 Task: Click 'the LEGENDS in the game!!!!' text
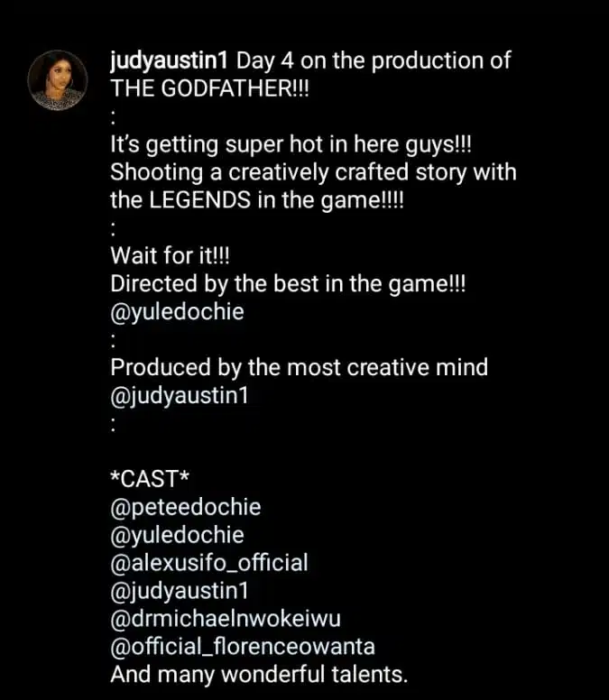(257, 200)
